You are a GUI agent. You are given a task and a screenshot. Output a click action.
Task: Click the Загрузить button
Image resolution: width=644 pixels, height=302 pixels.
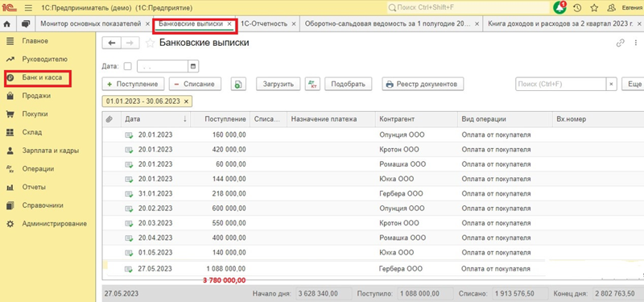coord(279,84)
